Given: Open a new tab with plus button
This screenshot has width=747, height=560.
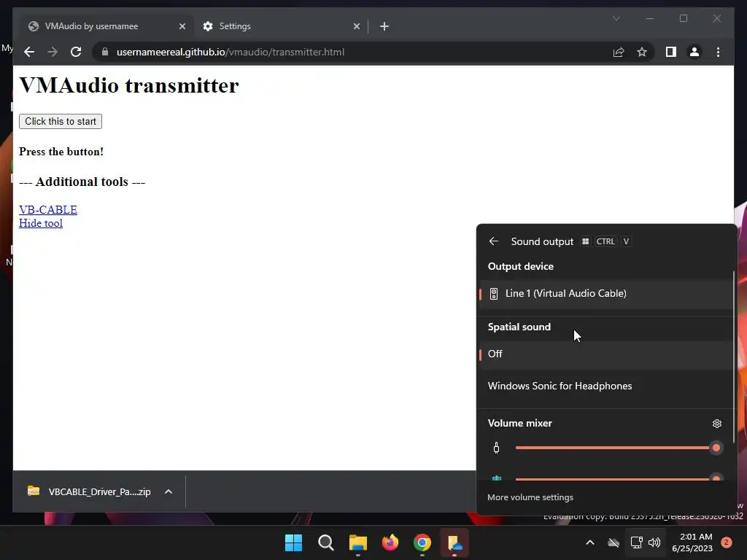Looking at the screenshot, I should [384, 26].
